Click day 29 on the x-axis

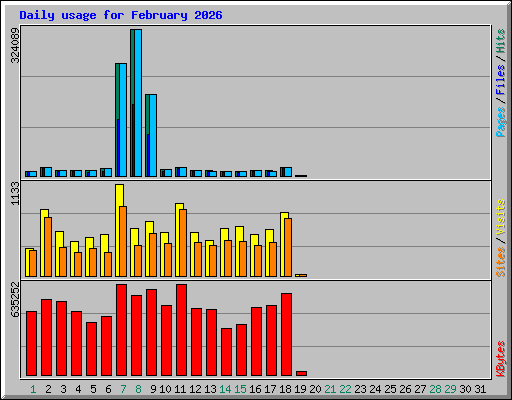point(450,389)
